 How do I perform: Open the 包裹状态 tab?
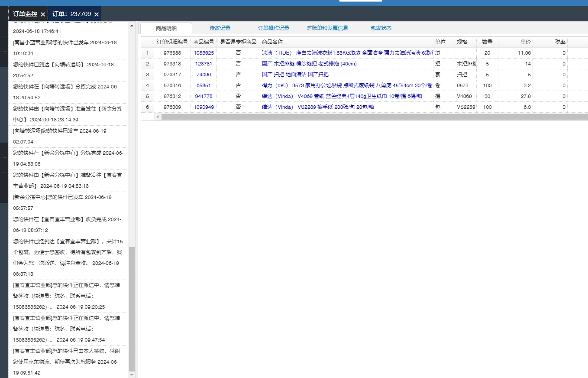tap(381, 28)
